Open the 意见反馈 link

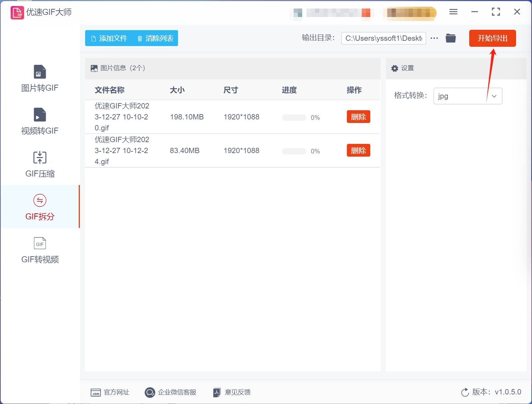[x=238, y=392]
